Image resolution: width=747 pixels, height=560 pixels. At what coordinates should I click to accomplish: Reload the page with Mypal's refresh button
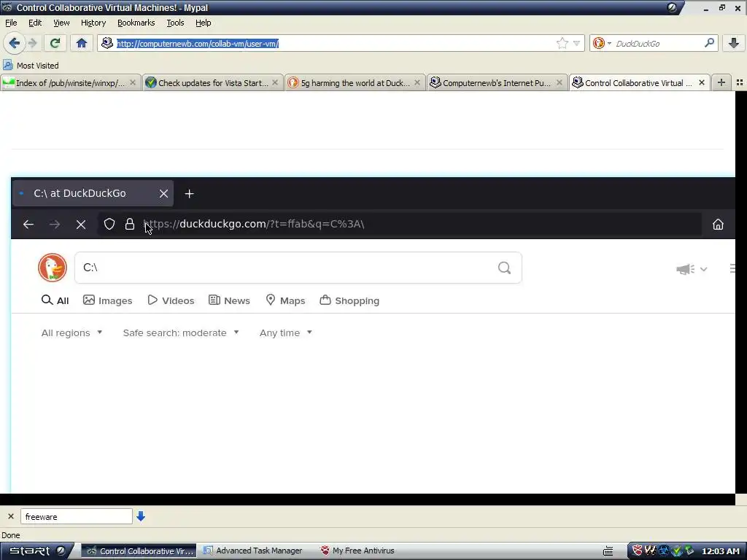[x=55, y=43]
